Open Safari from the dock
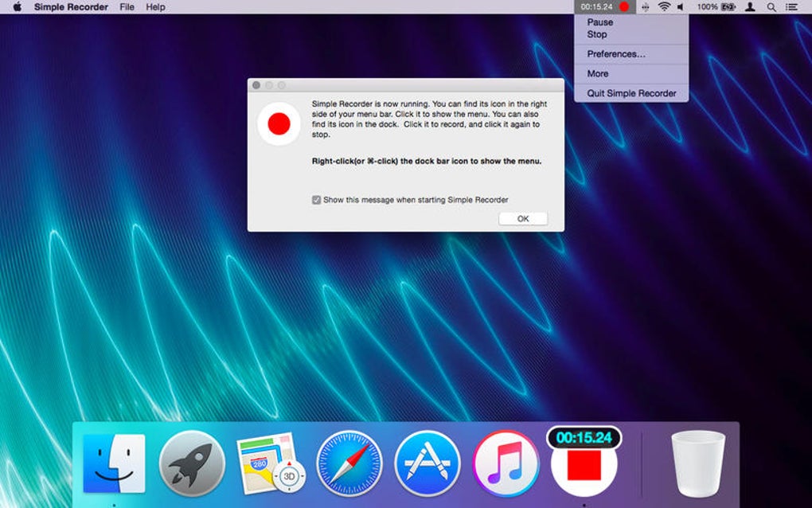The image size is (812, 508). pos(349,462)
